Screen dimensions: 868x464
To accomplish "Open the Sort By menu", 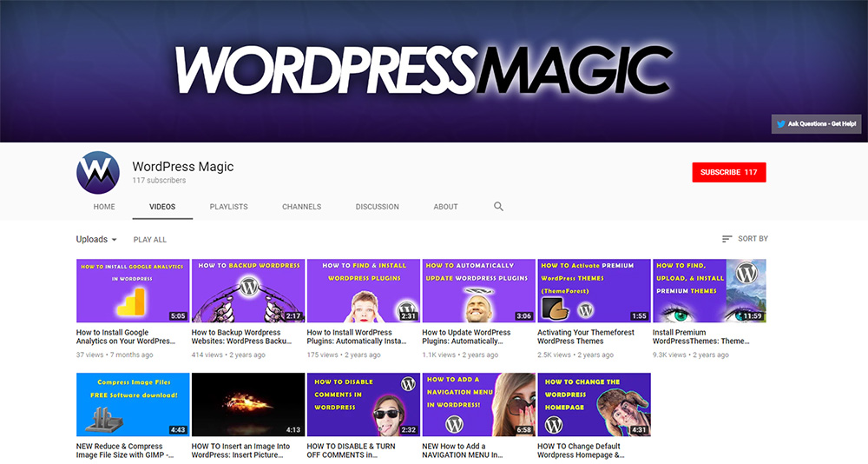I will click(745, 239).
